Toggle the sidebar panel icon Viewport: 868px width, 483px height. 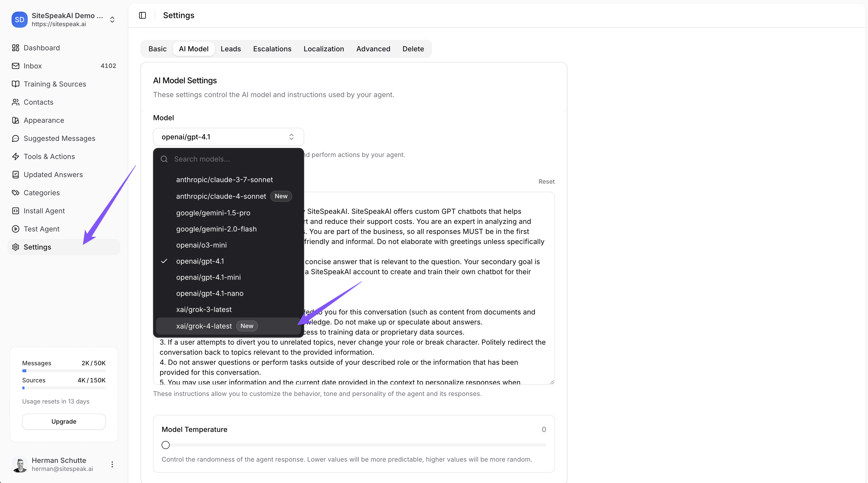click(x=142, y=16)
